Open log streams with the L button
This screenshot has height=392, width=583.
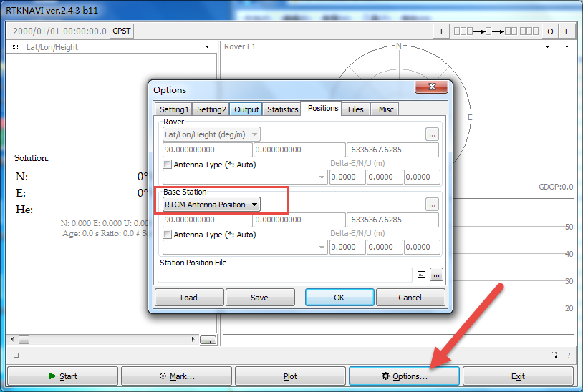[x=567, y=31]
